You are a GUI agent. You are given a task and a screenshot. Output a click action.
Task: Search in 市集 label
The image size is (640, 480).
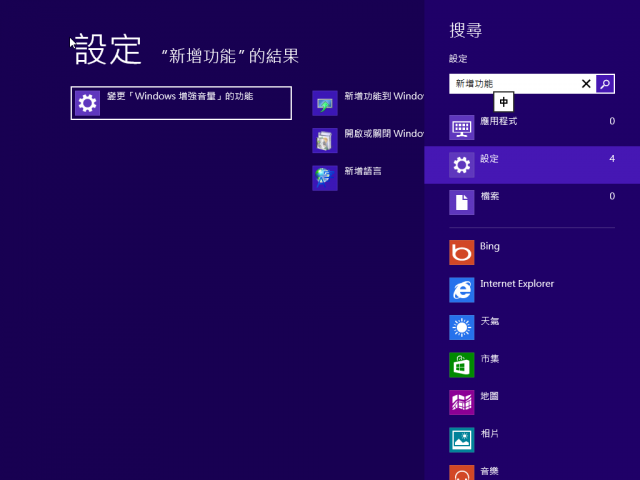click(x=490, y=359)
